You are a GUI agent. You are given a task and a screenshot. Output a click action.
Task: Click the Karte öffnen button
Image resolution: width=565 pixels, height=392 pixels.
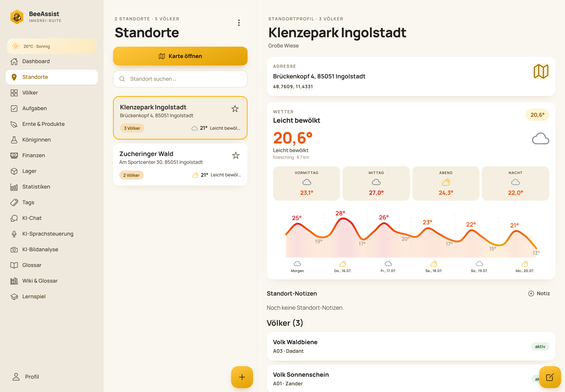[x=180, y=56]
